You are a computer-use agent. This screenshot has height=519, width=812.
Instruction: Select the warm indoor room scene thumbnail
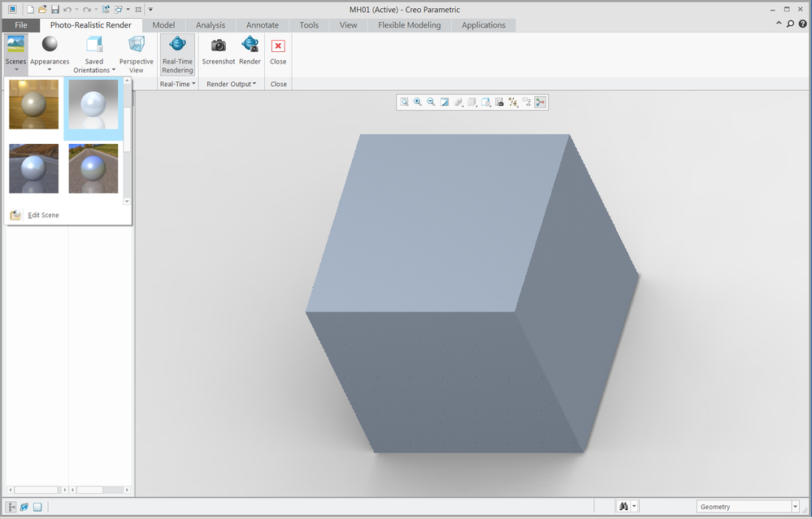34,104
